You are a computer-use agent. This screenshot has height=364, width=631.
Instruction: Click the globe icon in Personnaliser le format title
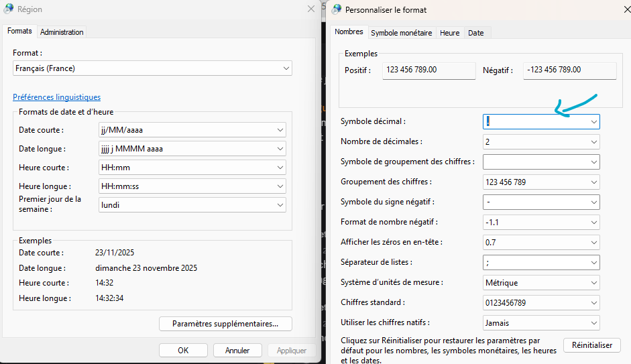coord(337,9)
